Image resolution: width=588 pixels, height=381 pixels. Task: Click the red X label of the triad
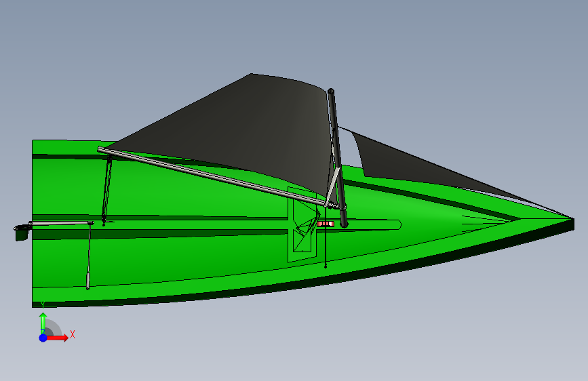73,334
